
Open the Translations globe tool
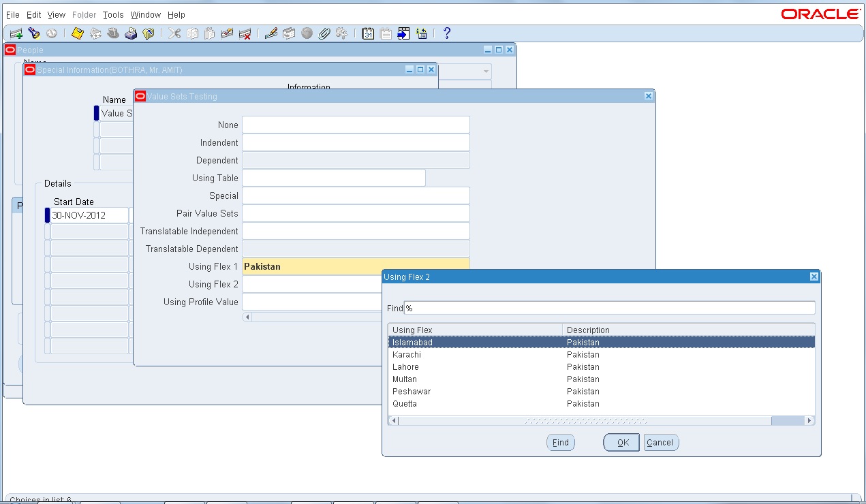pos(306,33)
